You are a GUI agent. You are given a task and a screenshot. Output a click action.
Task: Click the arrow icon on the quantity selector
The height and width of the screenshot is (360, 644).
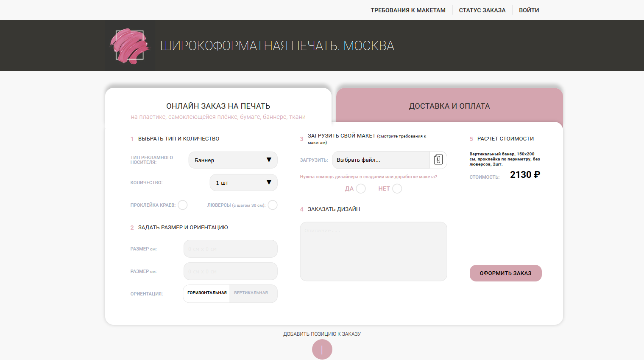(x=269, y=182)
